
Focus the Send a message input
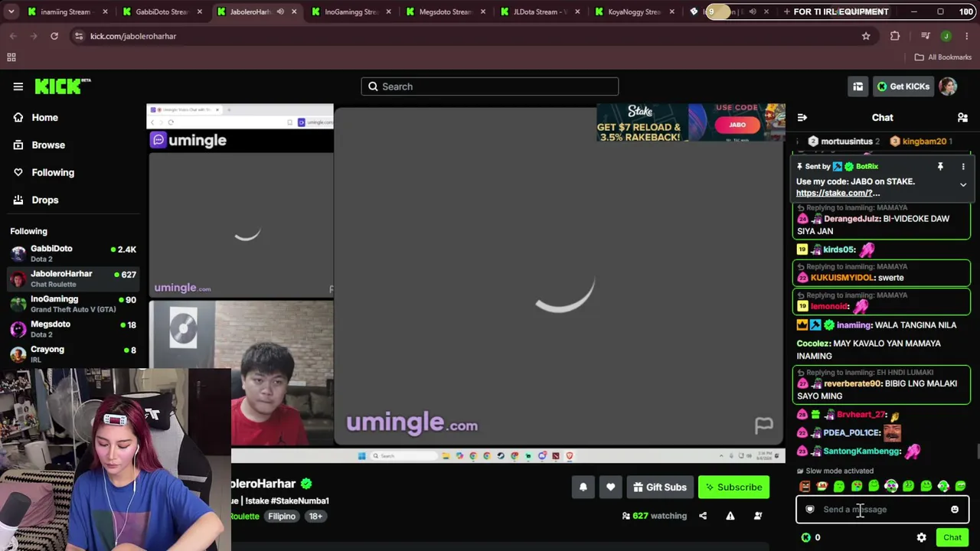point(882,510)
